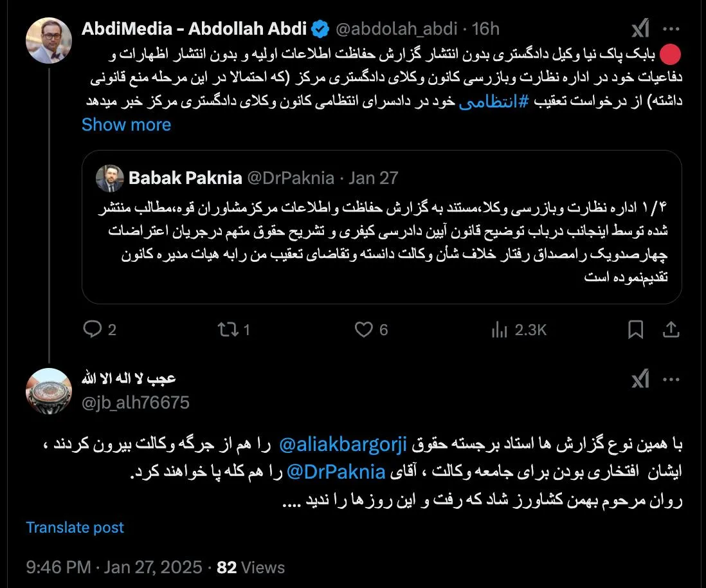Viewport: 706px width, 588px height.
Task: Open Grok analysis for the reply tweet
Action: point(640,380)
